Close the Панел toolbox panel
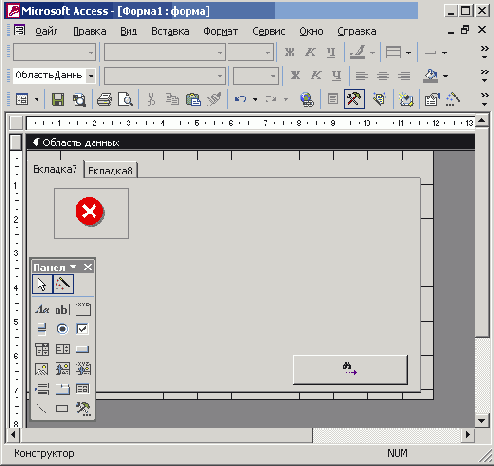 click(x=88, y=267)
